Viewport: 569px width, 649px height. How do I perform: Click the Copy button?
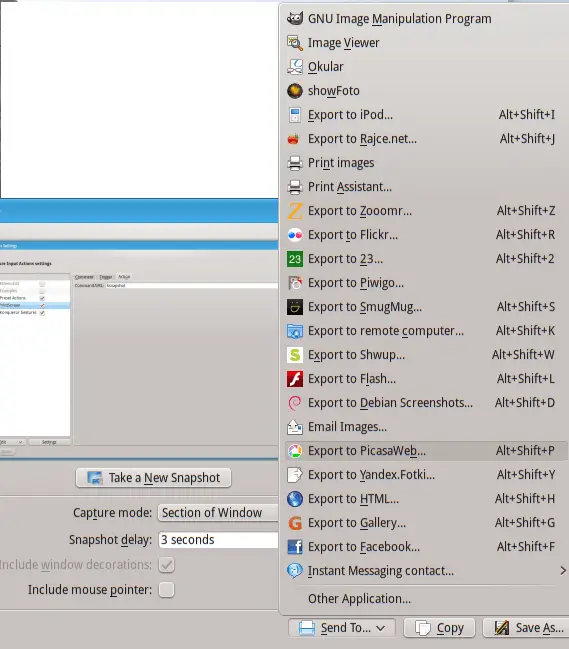point(439,628)
